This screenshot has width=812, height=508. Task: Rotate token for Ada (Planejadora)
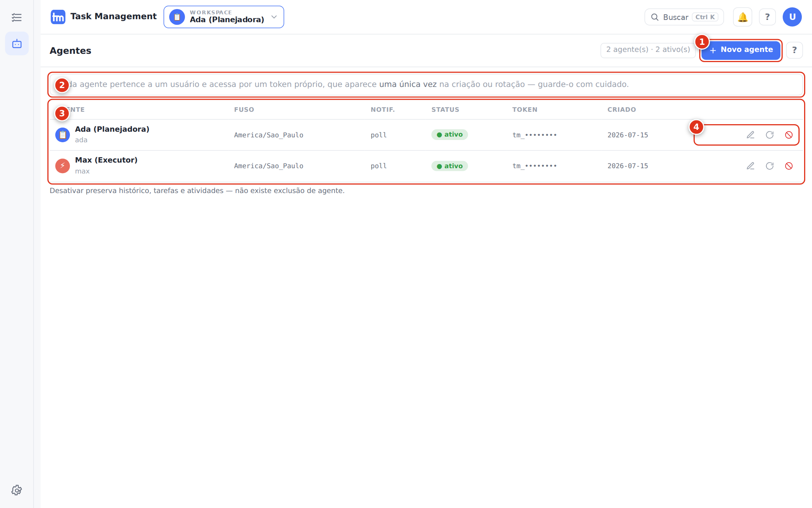(770, 135)
